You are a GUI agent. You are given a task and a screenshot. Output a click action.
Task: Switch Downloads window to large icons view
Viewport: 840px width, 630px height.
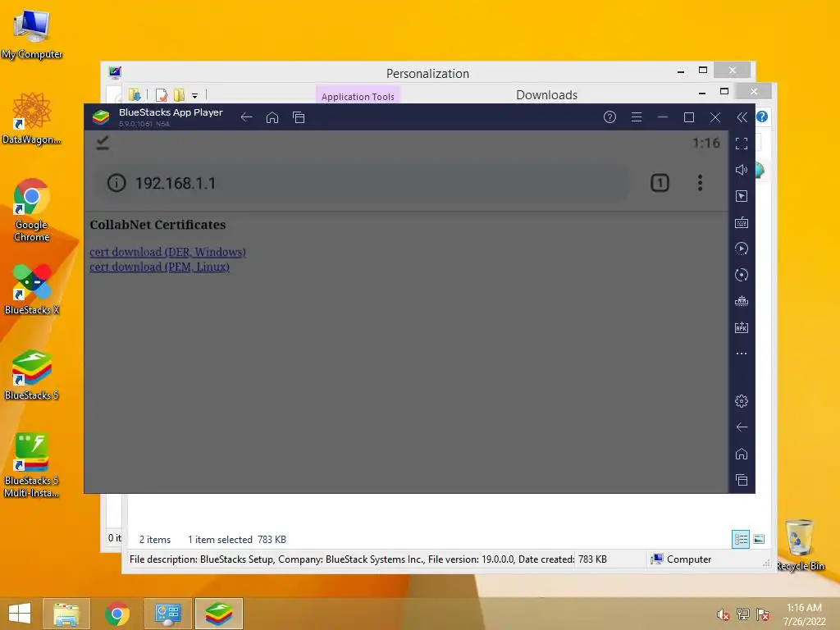(759, 539)
